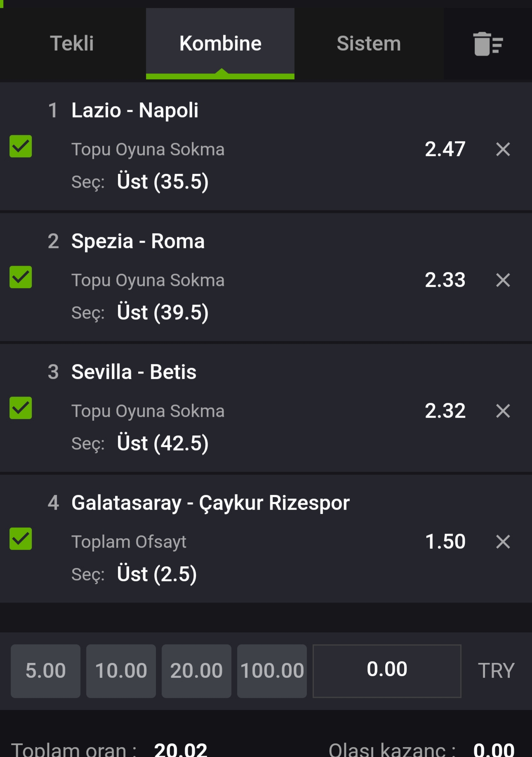Tap the 2.47 odds value
The height and width of the screenshot is (757, 532).
click(445, 149)
